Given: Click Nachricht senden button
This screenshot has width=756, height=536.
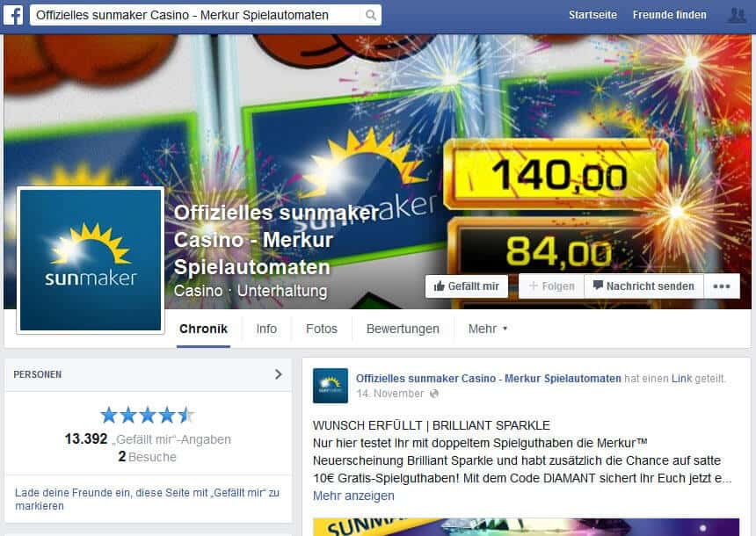Looking at the screenshot, I should click(x=644, y=286).
